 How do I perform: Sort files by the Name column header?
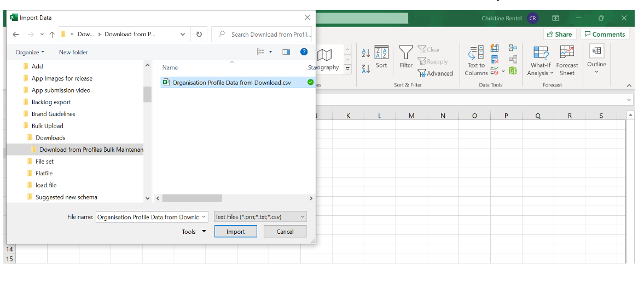(x=170, y=67)
